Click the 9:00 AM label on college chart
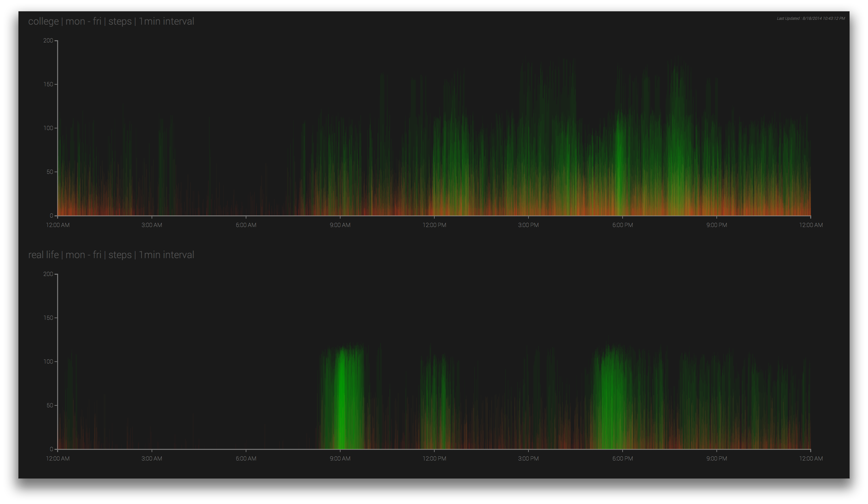 340,225
